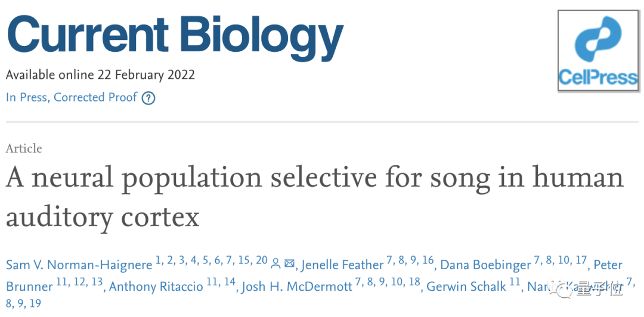This screenshot has width=644, height=317.
Task: Open Josh H. McDermott author link
Action: [297, 287]
